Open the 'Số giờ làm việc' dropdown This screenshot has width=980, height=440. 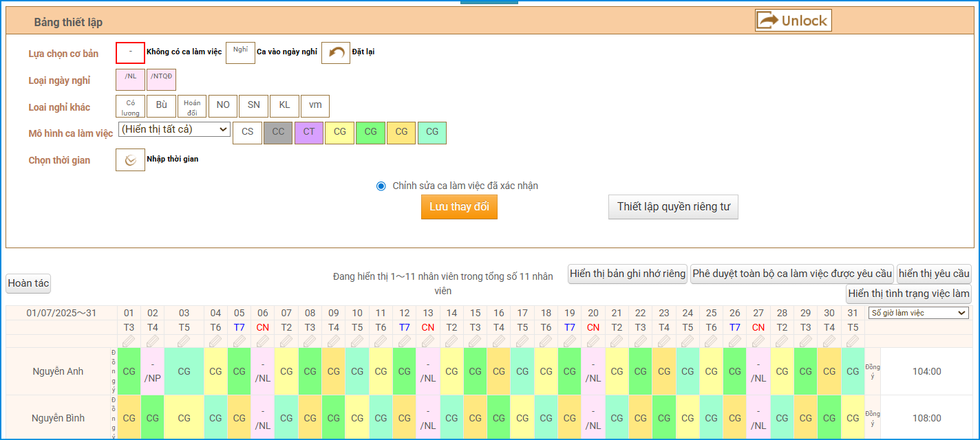917,313
